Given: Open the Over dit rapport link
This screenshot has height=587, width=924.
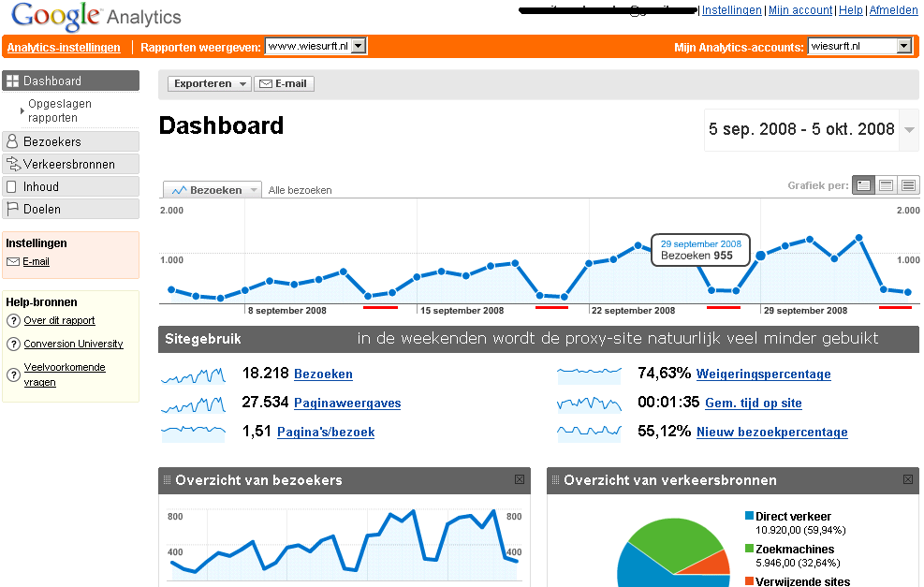Looking at the screenshot, I should (x=59, y=320).
